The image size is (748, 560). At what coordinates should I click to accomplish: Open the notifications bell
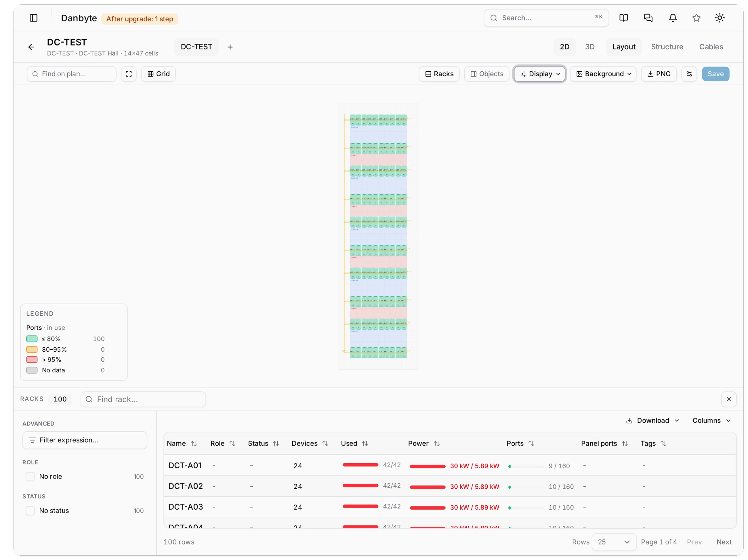(x=673, y=18)
